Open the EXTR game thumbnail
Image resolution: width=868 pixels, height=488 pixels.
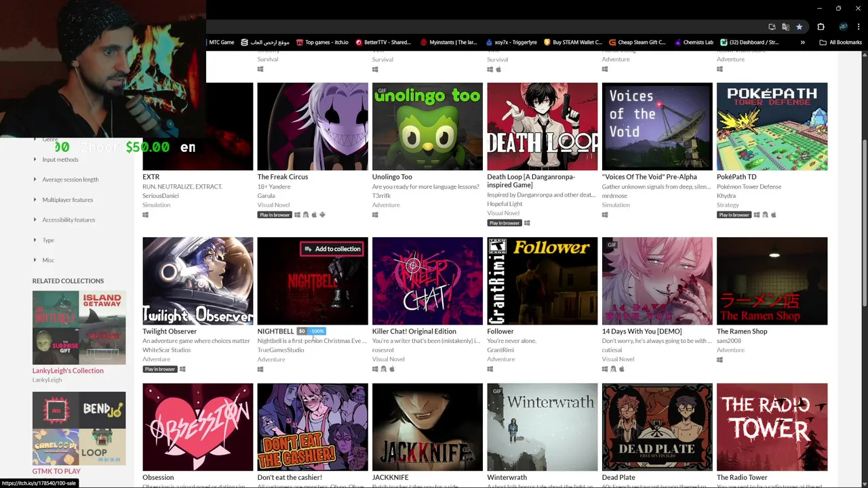click(197, 126)
